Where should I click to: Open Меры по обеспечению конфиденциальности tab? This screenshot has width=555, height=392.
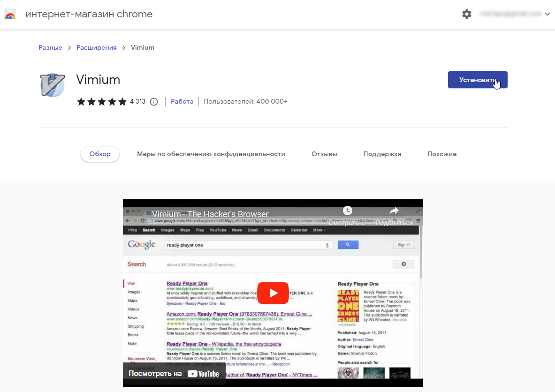click(211, 154)
